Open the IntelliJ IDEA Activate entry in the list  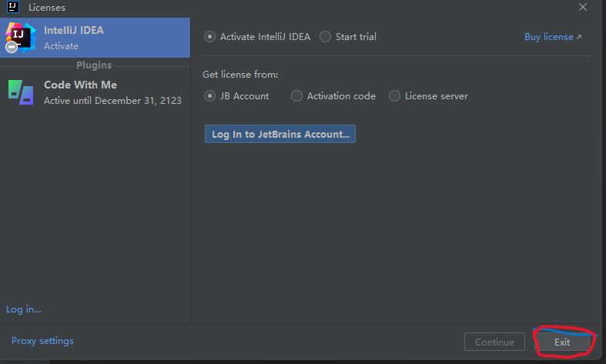coord(95,38)
